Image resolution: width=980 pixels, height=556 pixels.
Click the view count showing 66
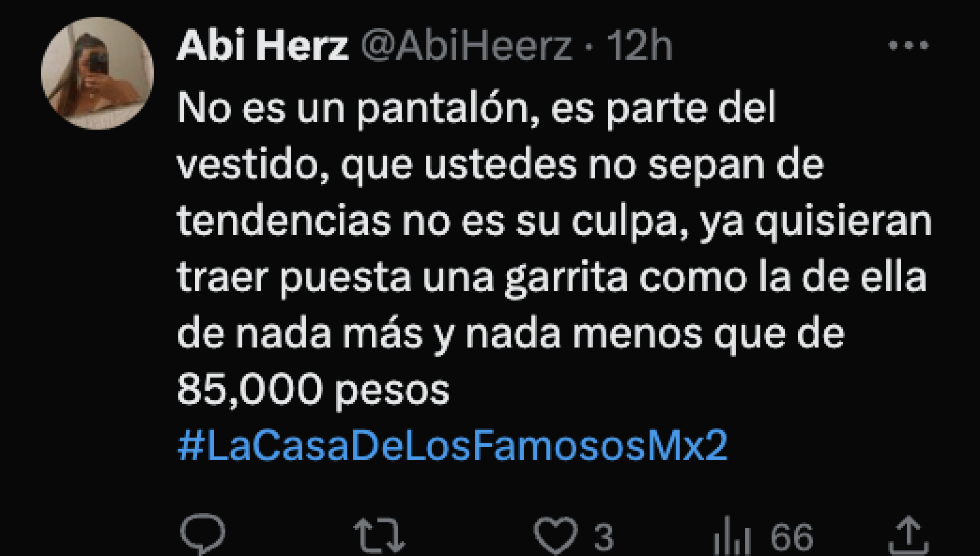pyautogui.click(x=792, y=537)
